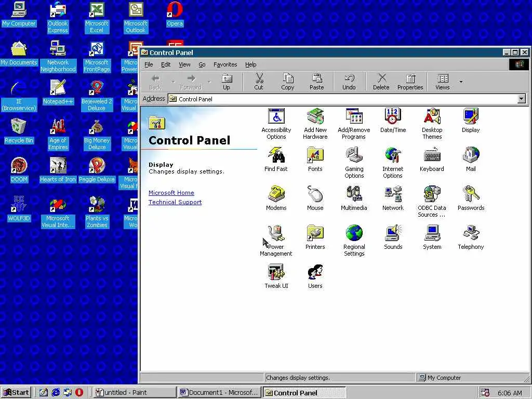Open Find Fast applet
This screenshot has width=532, height=399.
pos(276,159)
